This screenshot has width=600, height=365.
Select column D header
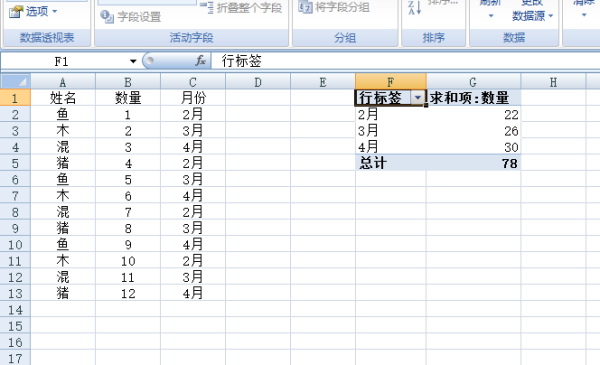(258, 82)
